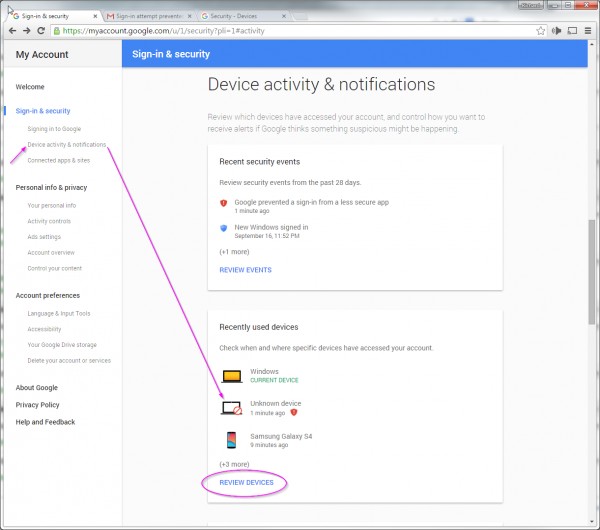The height and width of the screenshot is (530, 600).
Task: Open a new tab with the new tab button
Action: (x=300, y=16)
